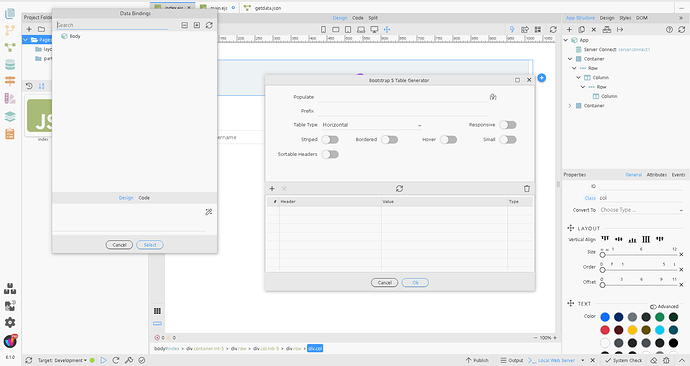The height and width of the screenshot is (366, 690).
Task: Turn on the Bordered switch
Action: [389, 139]
